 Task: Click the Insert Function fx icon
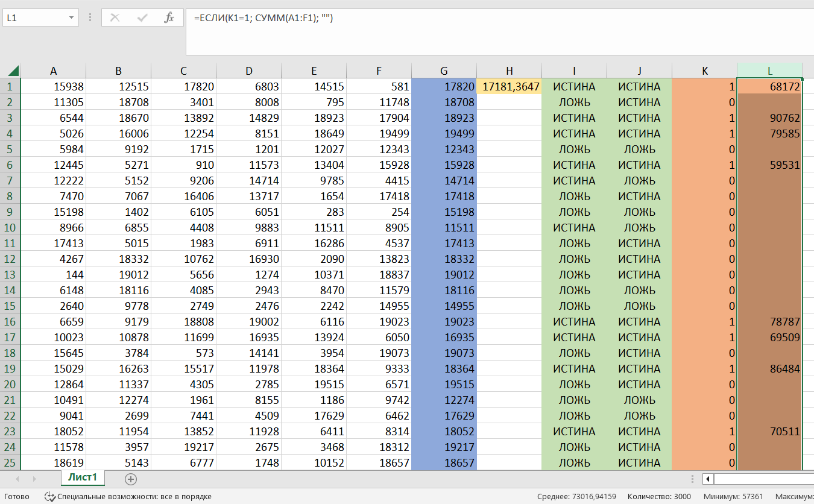pyautogui.click(x=169, y=18)
